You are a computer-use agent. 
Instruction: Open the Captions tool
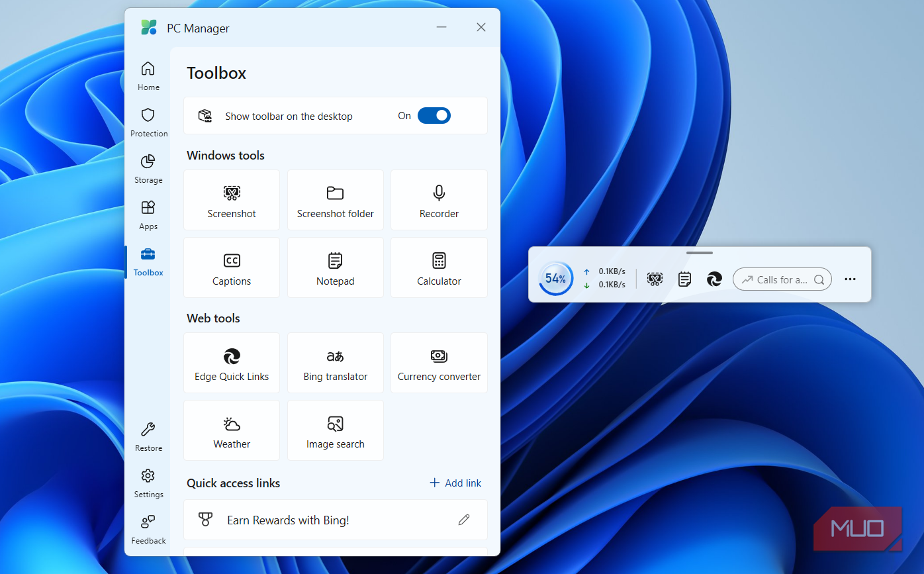coord(232,267)
